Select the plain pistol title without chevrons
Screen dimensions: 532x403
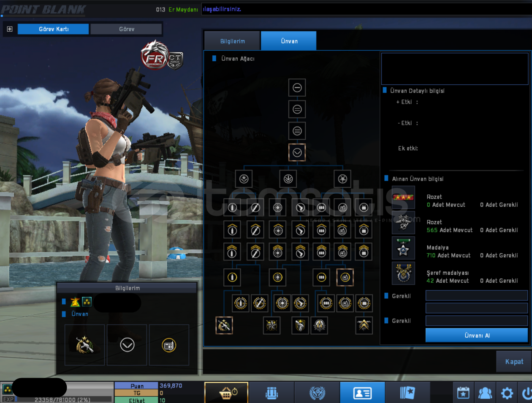(x=300, y=208)
